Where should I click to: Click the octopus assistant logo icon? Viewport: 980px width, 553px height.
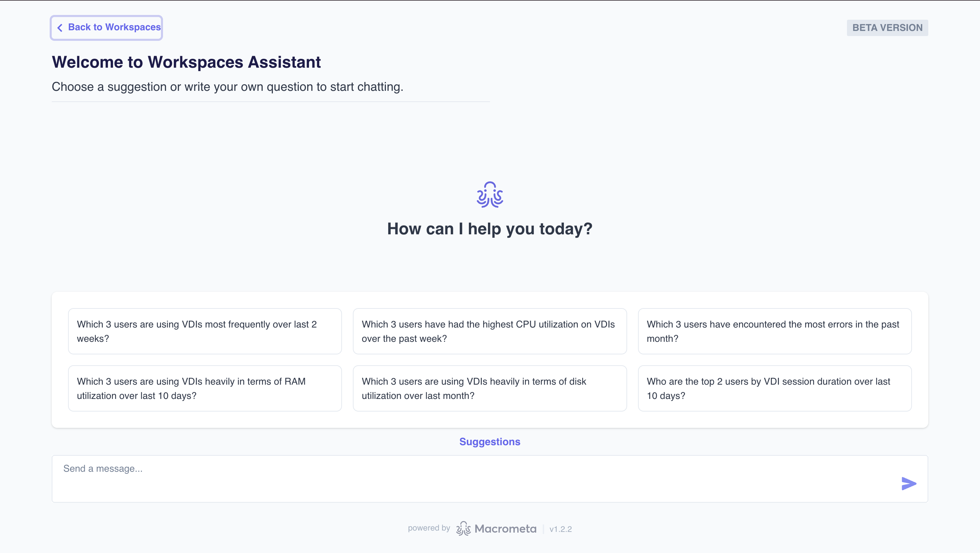pos(490,195)
